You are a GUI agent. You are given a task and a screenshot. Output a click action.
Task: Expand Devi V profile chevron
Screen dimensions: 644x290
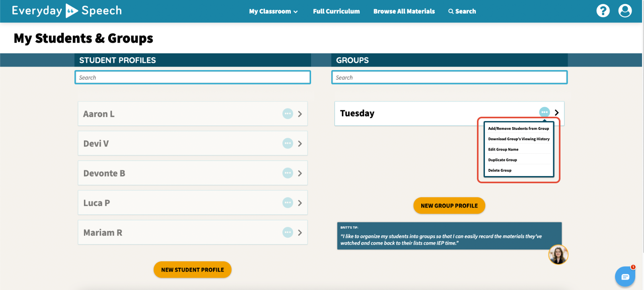tap(300, 143)
